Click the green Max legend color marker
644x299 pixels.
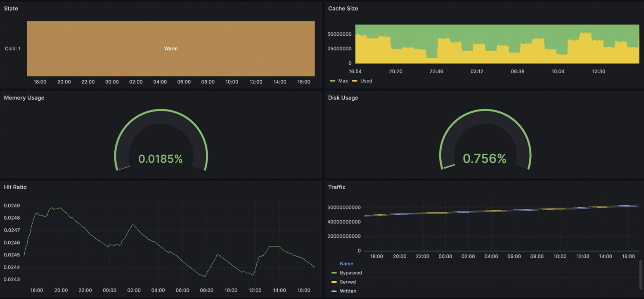click(x=333, y=81)
